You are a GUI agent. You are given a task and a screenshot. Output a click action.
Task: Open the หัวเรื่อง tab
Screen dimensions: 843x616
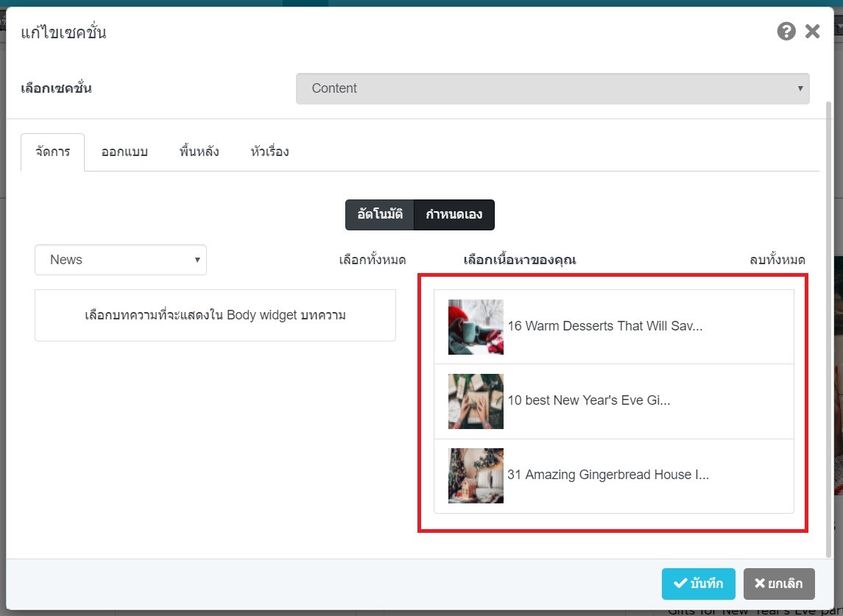269,152
